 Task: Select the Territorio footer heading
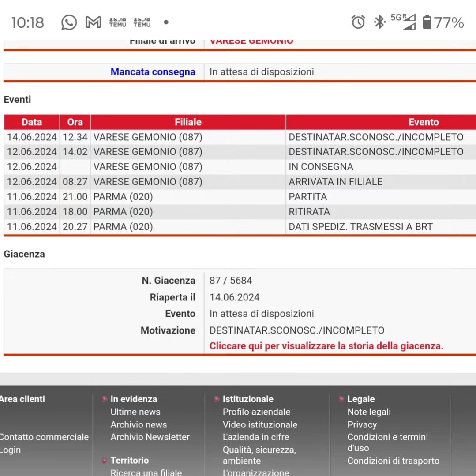[x=130, y=461]
